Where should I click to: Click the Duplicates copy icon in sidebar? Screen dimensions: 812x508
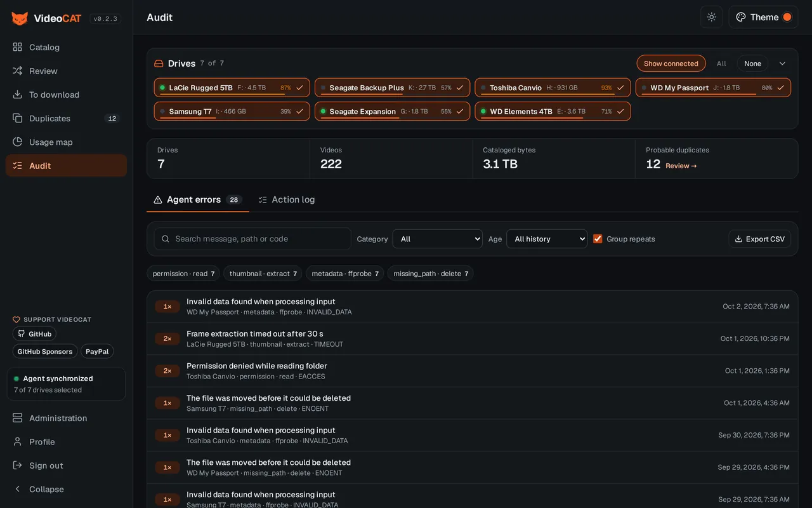[18, 118]
